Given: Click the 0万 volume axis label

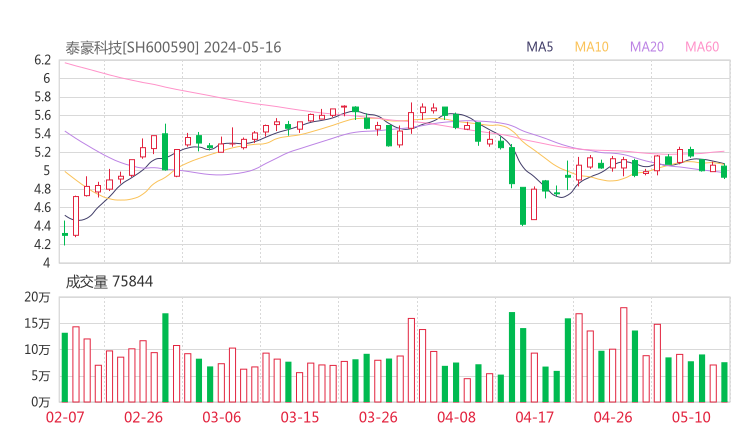Looking at the screenshot, I should tap(41, 402).
